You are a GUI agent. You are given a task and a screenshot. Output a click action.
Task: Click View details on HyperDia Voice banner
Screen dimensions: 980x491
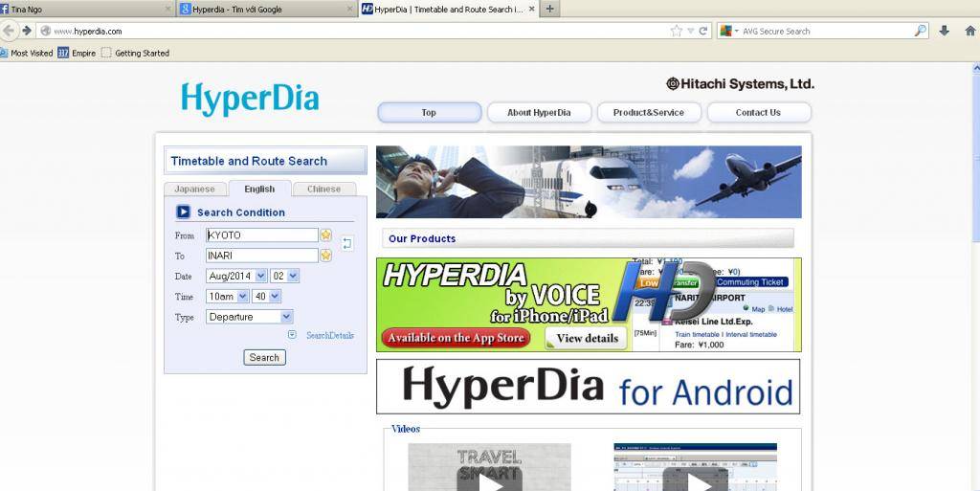[587, 338]
